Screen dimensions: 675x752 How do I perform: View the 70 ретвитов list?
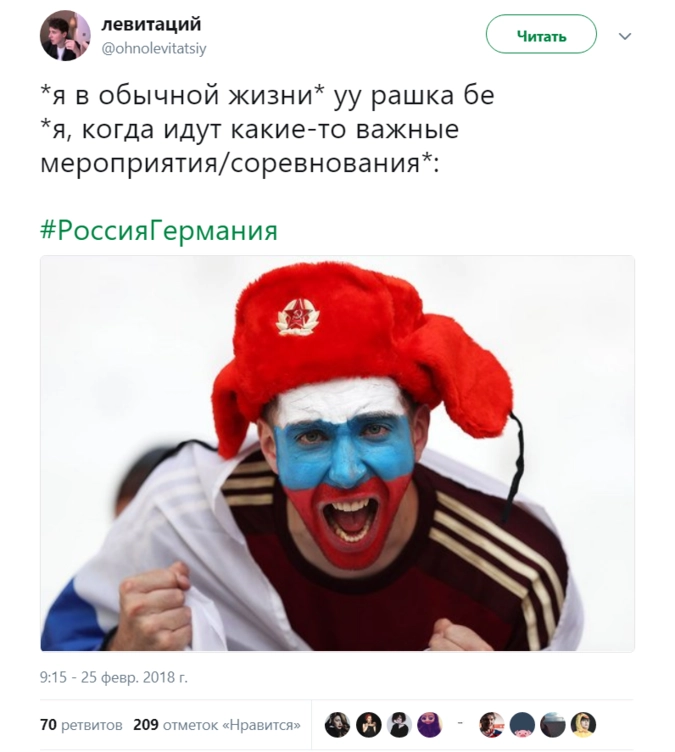pyautogui.click(x=81, y=724)
